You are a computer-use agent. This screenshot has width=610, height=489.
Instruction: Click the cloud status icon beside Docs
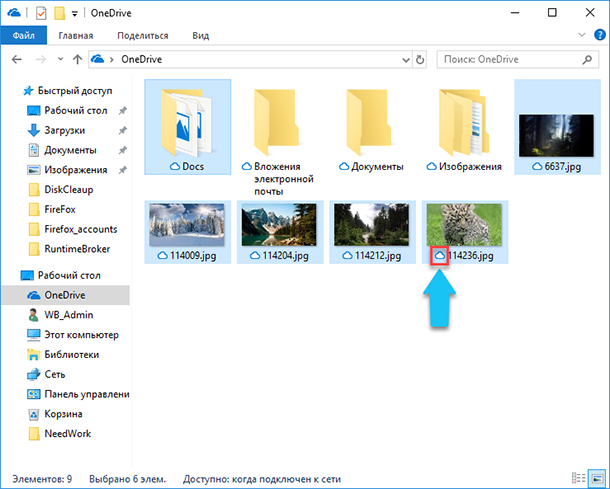coord(175,167)
